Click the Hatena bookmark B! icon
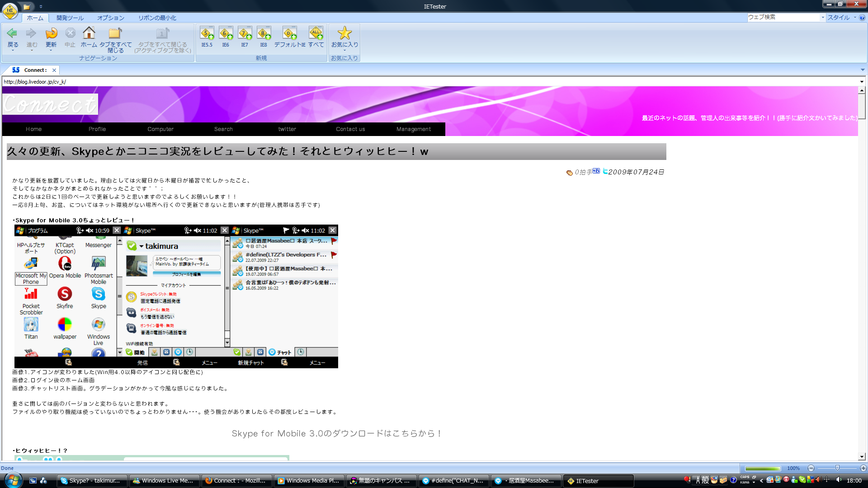 coord(596,171)
